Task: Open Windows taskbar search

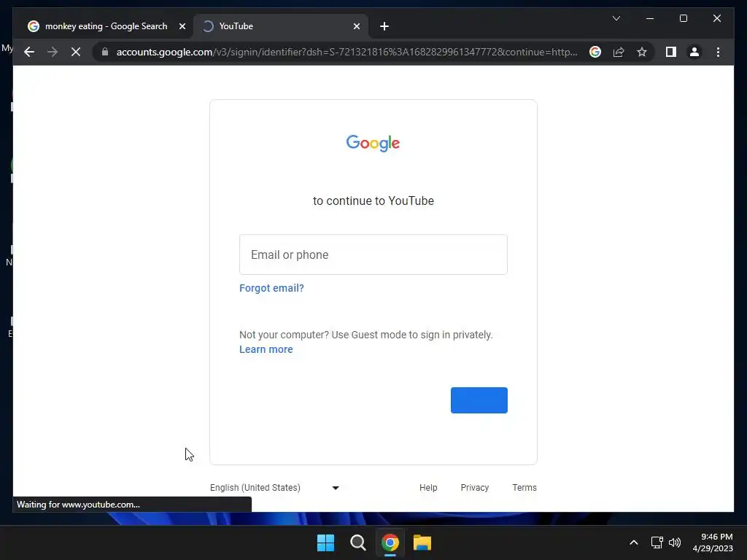Action: (357, 542)
